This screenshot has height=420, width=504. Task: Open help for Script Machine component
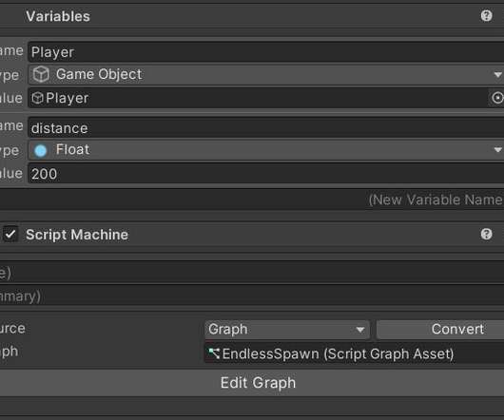click(486, 234)
